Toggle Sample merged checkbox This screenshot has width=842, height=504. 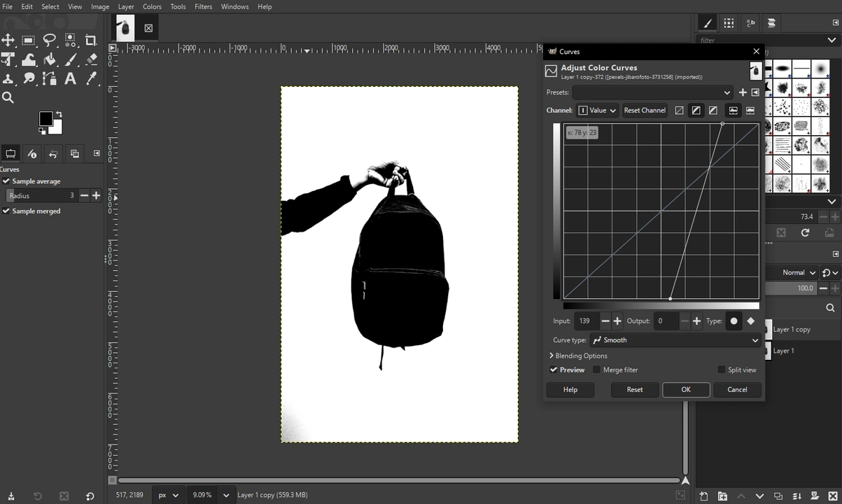pyautogui.click(x=6, y=211)
